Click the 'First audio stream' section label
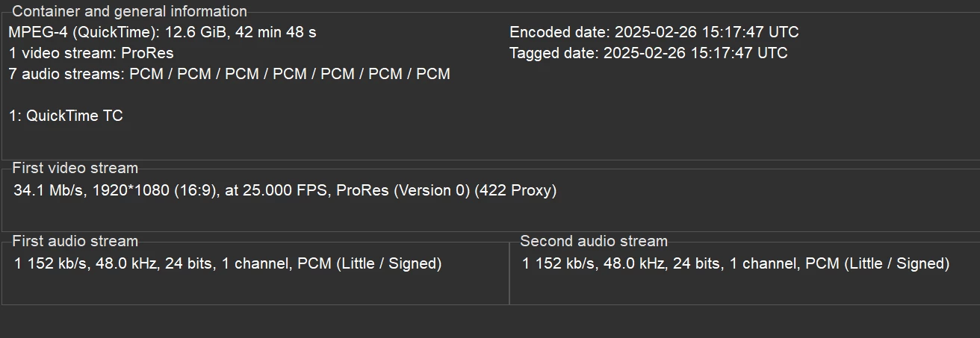The width and height of the screenshot is (980, 338). (x=75, y=241)
